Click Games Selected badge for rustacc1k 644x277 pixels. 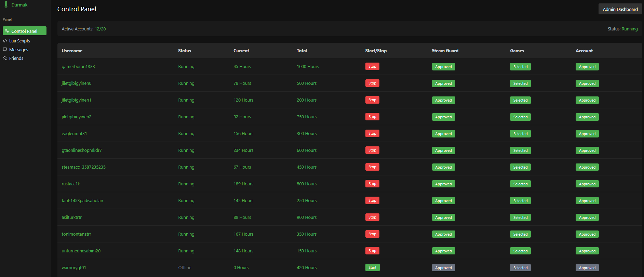[520, 184]
